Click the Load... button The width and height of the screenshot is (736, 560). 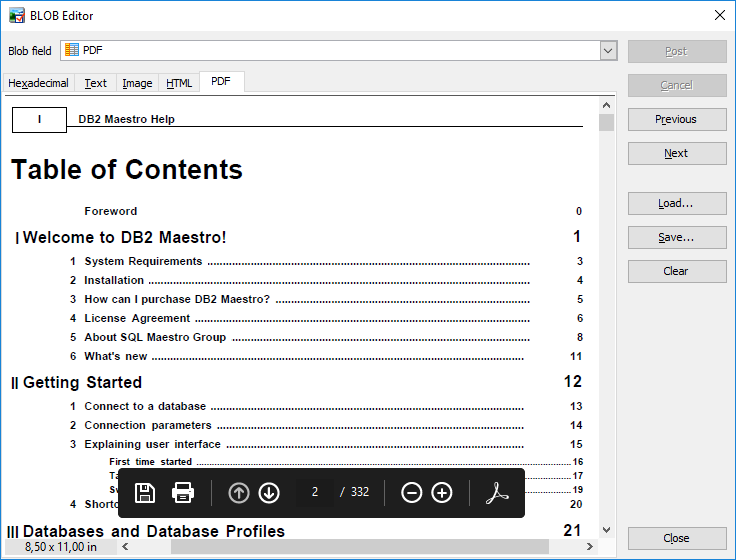pos(676,203)
